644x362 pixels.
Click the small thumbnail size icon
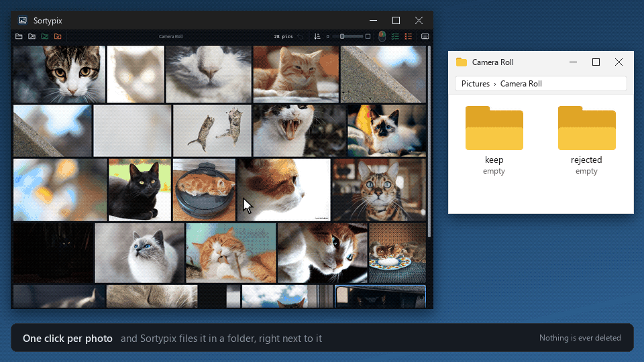pos(328,36)
